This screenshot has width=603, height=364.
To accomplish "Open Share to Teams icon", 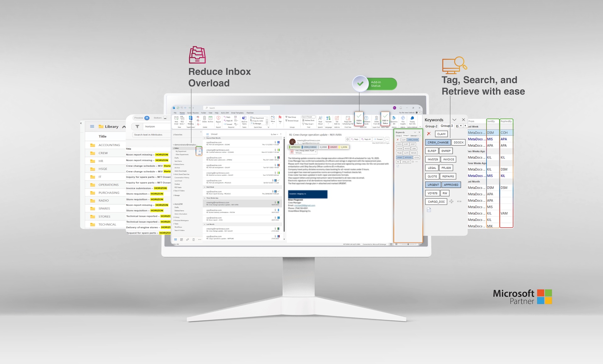I will click(244, 119).
